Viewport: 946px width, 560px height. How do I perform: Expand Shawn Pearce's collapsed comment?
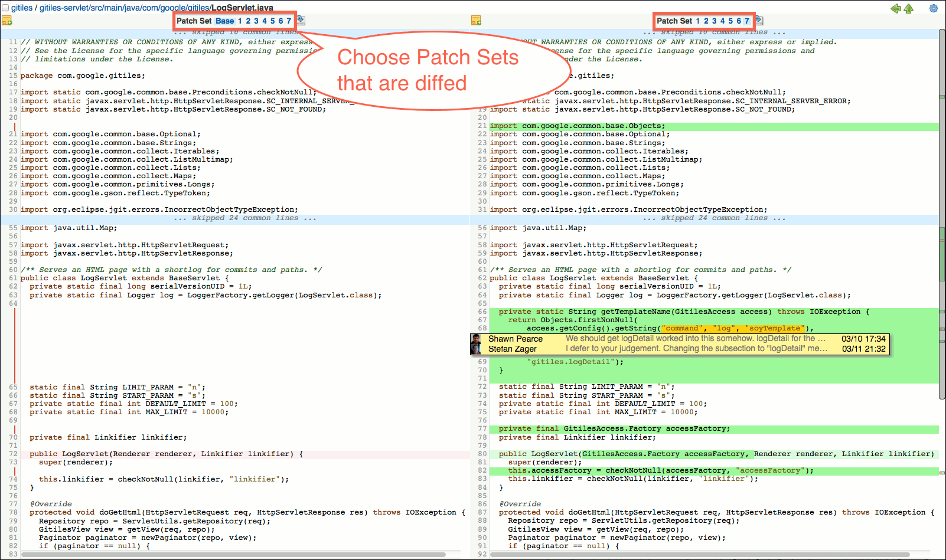point(679,339)
